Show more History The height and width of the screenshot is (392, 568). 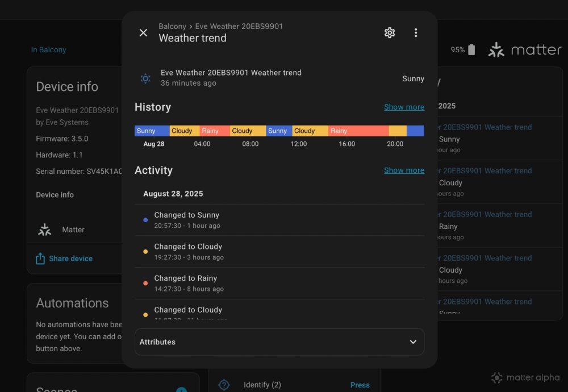404,107
